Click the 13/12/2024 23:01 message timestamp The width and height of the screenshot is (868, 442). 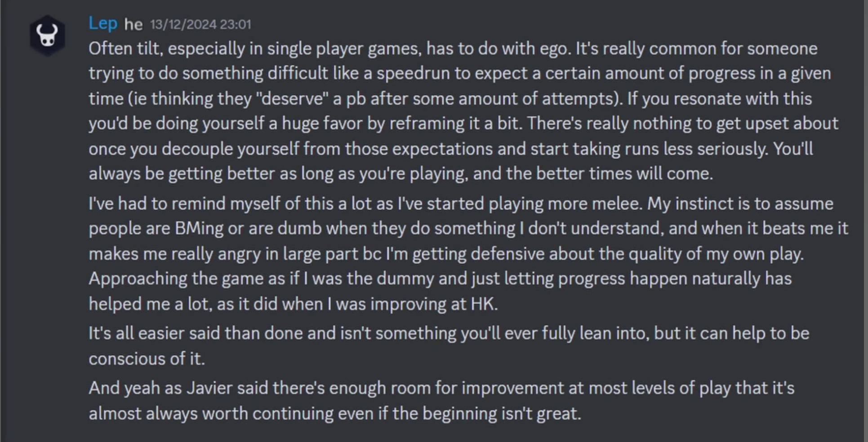click(200, 24)
